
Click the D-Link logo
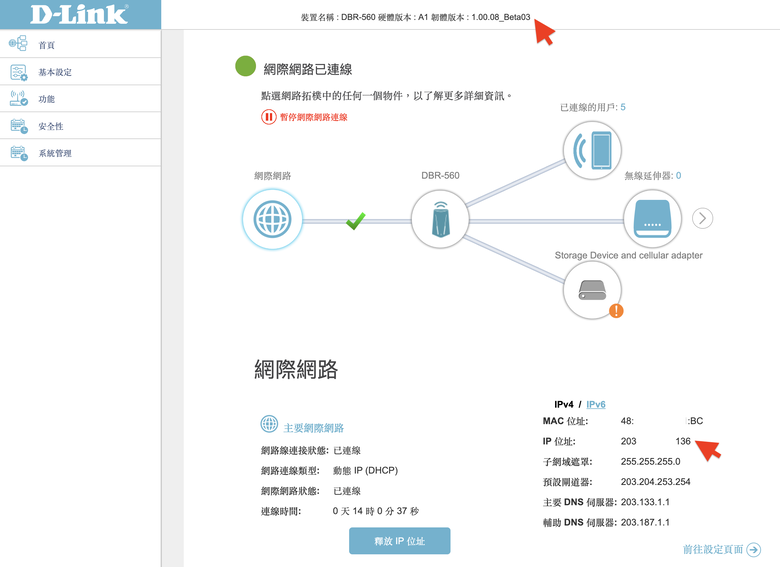pyautogui.click(x=79, y=14)
